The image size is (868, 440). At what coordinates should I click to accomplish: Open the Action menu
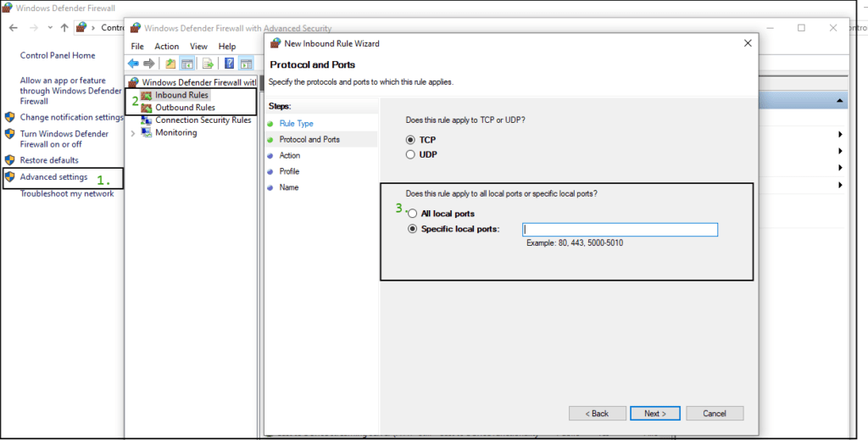167,47
